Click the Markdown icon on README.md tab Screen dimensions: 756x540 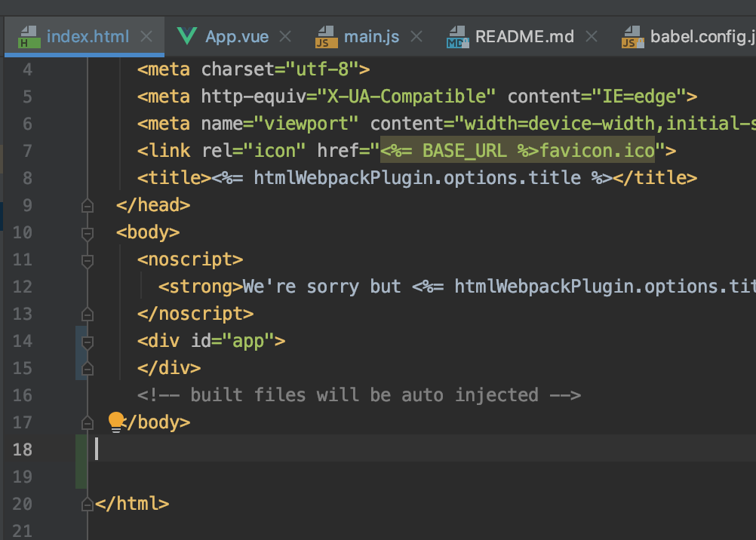[x=457, y=37]
